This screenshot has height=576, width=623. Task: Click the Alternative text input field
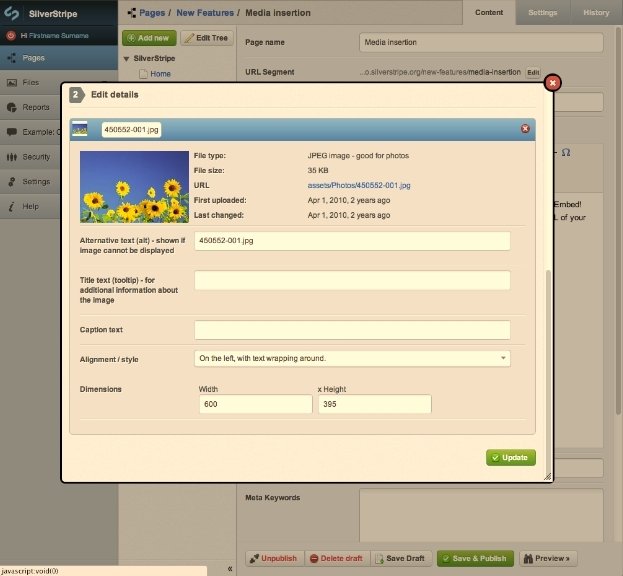tap(352, 241)
